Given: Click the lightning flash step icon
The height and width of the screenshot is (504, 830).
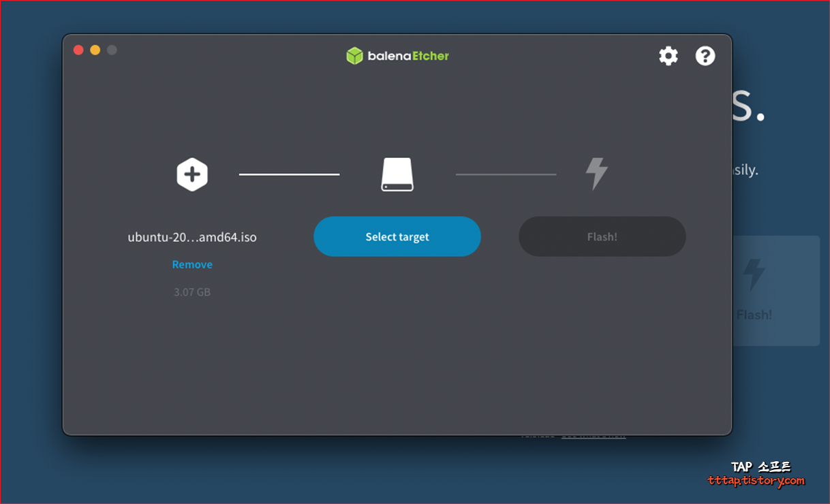Looking at the screenshot, I should [597, 174].
